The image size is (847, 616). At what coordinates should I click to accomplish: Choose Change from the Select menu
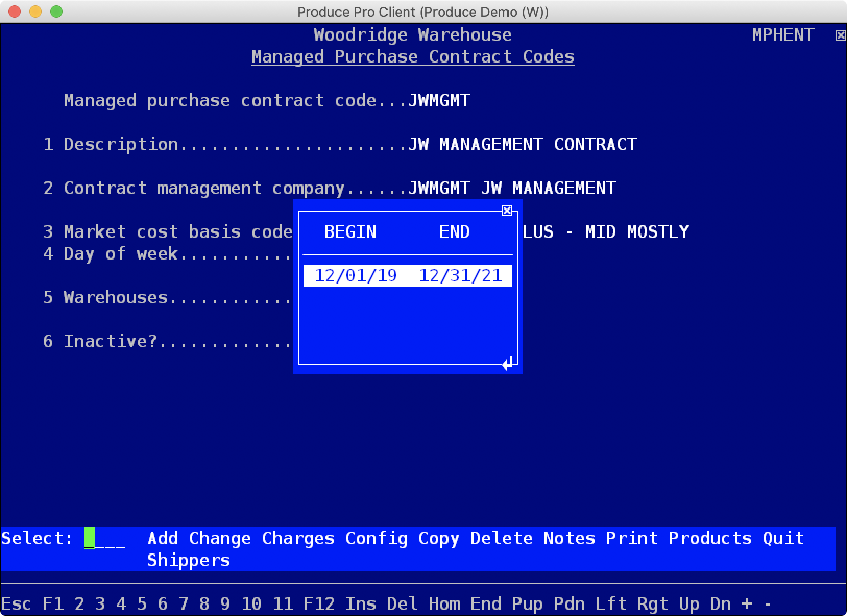pyautogui.click(x=220, y=538)
